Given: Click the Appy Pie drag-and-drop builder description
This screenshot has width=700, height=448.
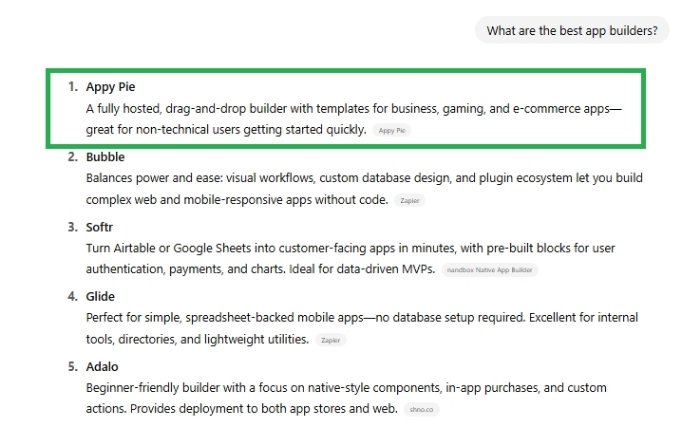Looking at the screenshot, I should click(x=354, y=119).
